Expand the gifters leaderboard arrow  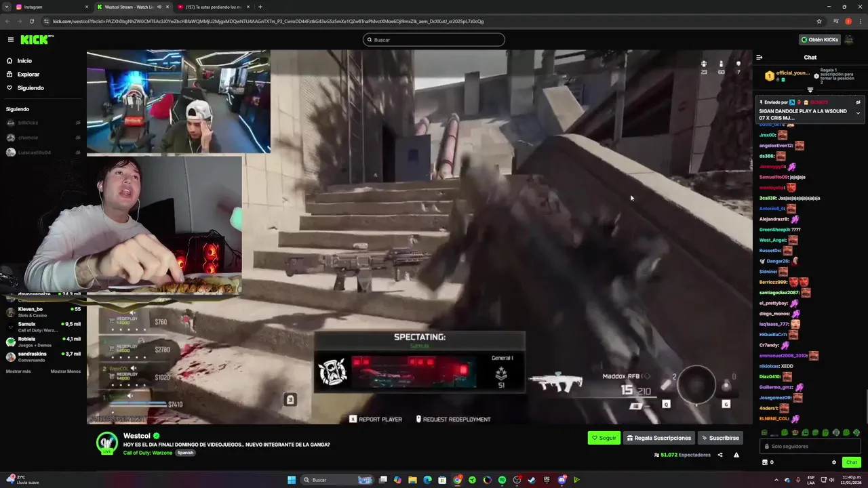(x=810, y=89)
